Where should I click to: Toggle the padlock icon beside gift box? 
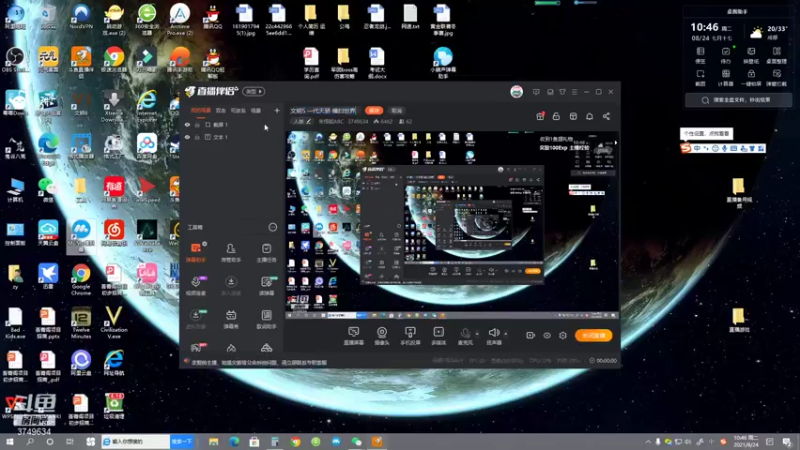pos(556,116)
